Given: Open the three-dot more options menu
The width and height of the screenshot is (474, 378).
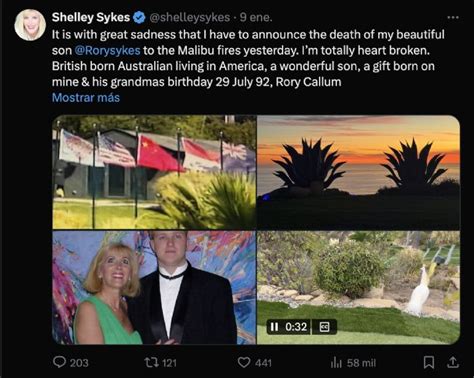Looking at the screenshot, I should tap(453, 17).
